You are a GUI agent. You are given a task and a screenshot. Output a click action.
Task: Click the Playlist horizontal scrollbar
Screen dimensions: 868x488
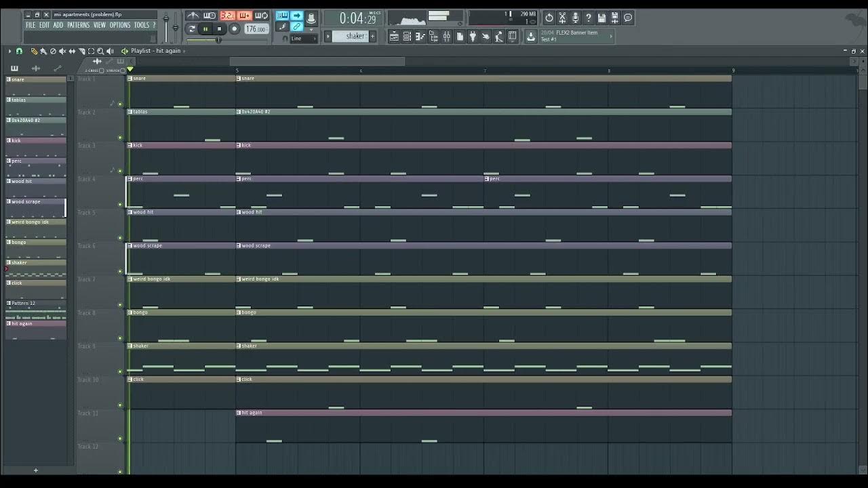tap(317, 62)
